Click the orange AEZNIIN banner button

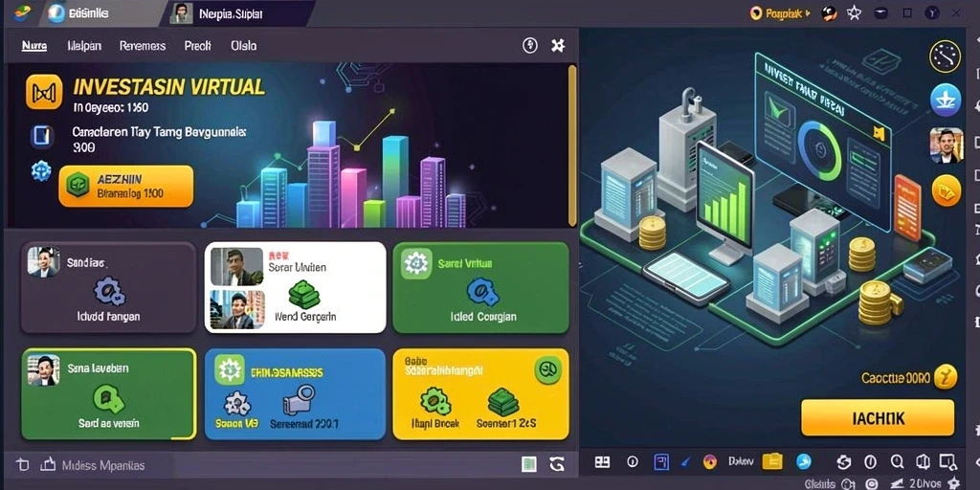(x=126, y=187)
